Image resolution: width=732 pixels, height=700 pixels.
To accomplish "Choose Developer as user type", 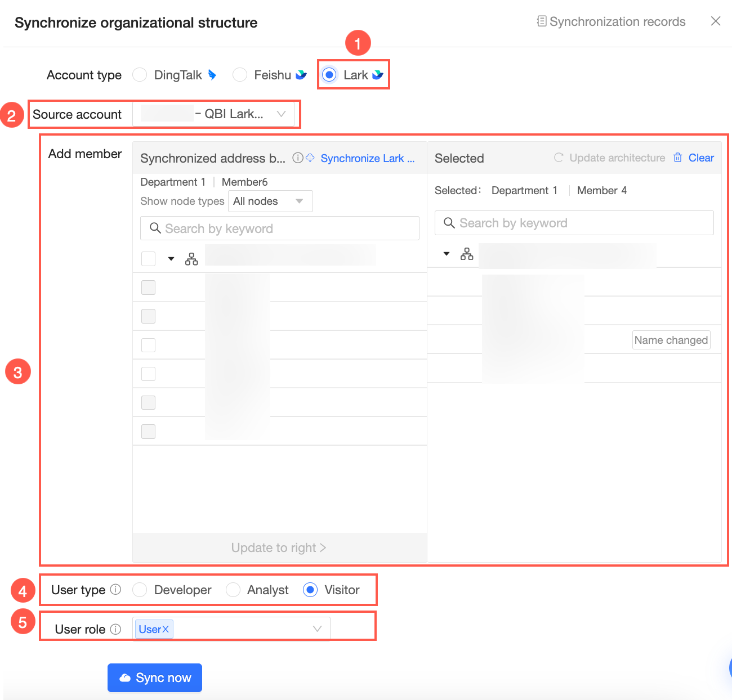I will tap(140, 590).
